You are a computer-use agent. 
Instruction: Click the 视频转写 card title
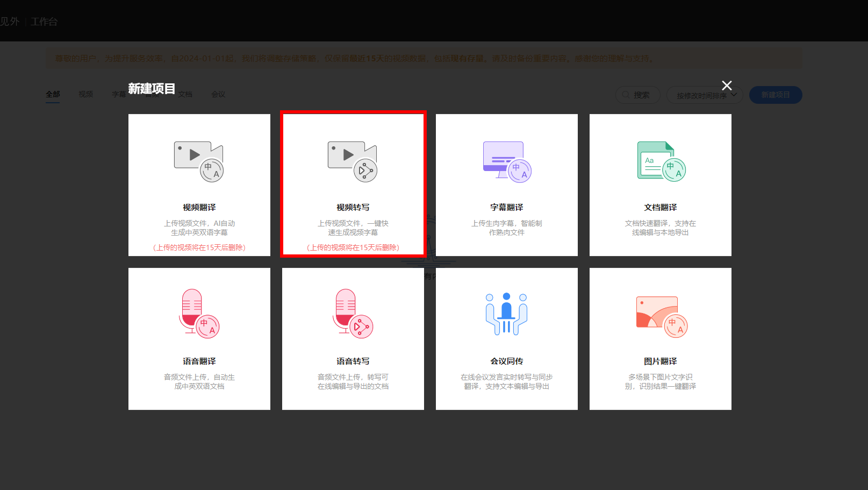353,207
